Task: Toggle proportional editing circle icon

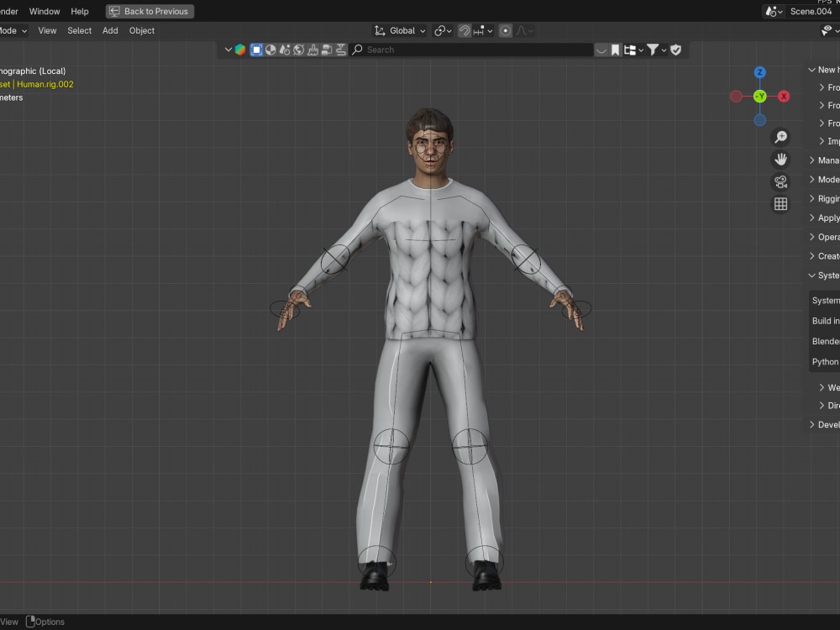Action: click(505, 30)
